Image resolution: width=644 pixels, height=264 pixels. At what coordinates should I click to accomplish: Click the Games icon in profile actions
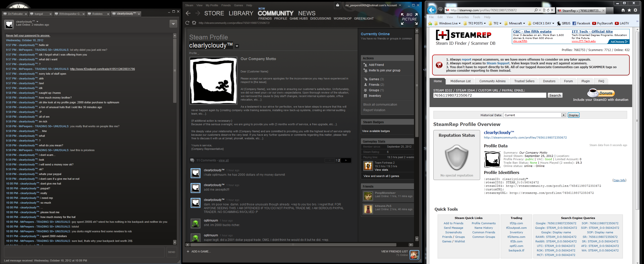(x=365, y=79)
